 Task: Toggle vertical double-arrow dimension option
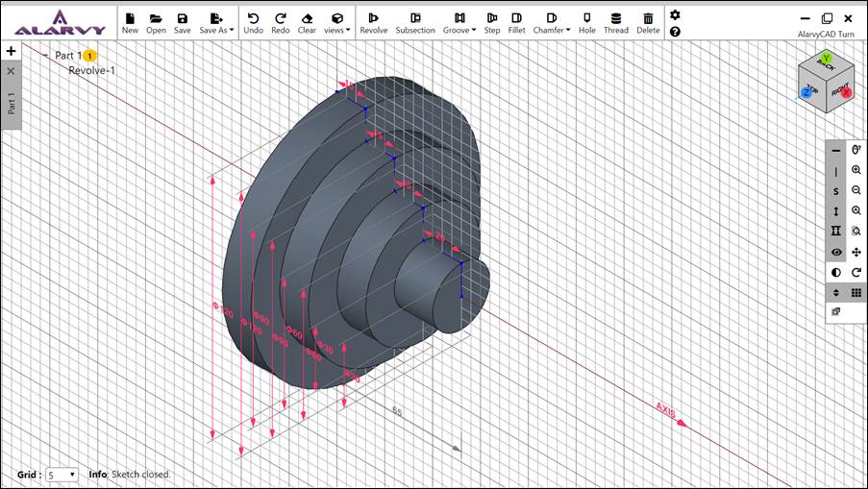coord(836,211)
